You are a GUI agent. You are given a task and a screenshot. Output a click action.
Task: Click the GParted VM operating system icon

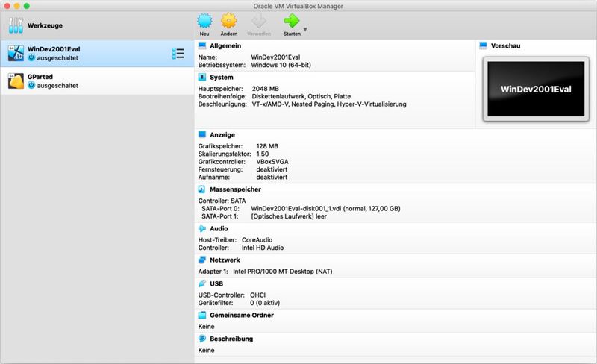coord(16,81)
